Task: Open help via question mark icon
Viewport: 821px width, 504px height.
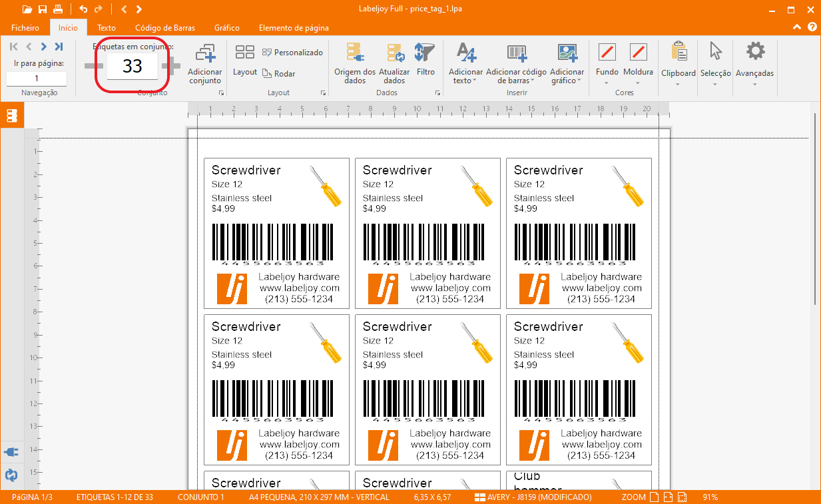Action: click(812, 28)
